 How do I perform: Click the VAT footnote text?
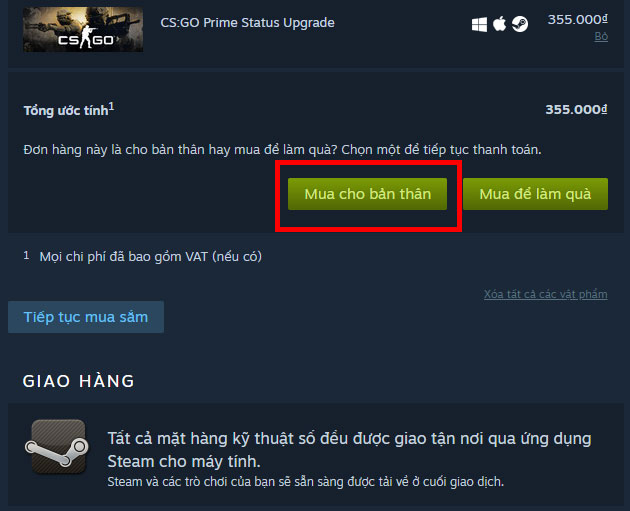[151, 256]
